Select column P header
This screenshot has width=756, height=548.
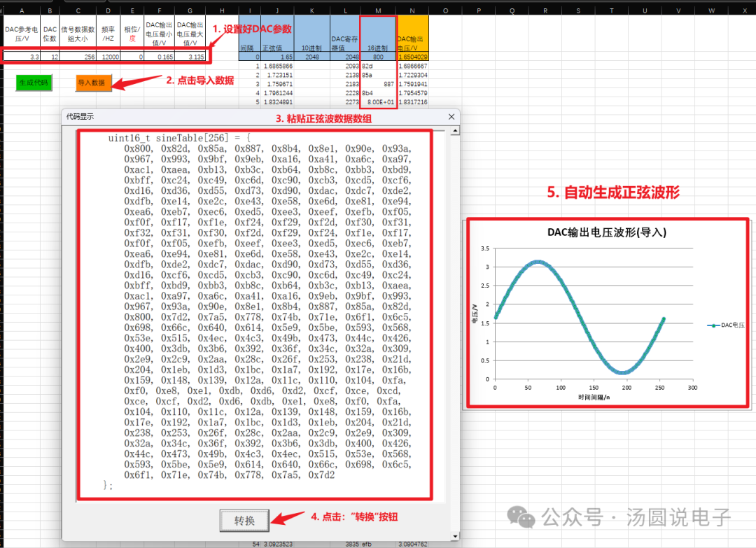click(478, 10)
